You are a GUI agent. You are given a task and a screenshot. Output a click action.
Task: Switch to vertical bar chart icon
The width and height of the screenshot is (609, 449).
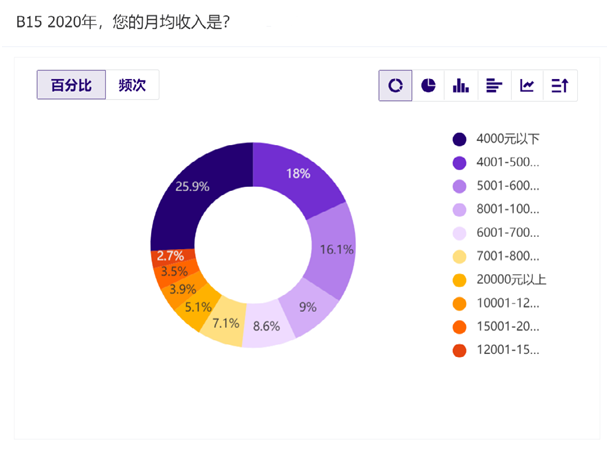pos(461,86)
